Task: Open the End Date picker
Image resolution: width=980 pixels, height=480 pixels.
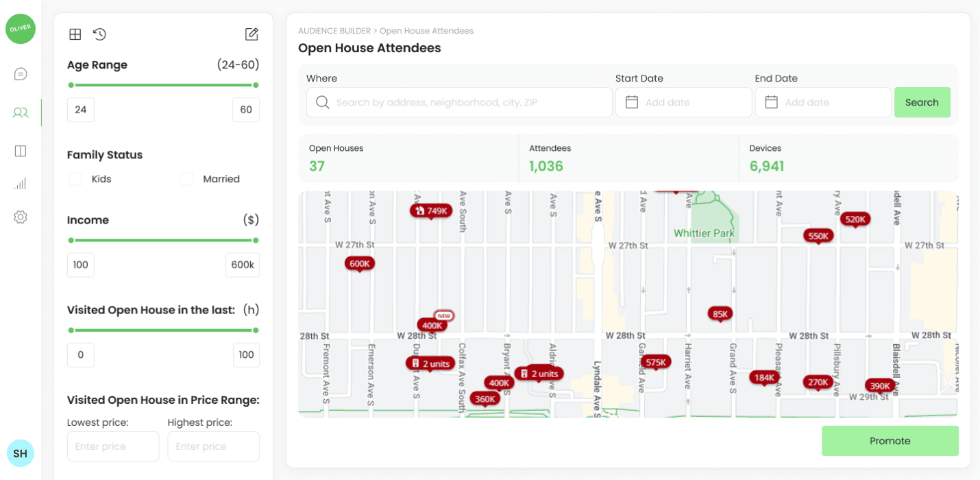Action: click(822, 102)
